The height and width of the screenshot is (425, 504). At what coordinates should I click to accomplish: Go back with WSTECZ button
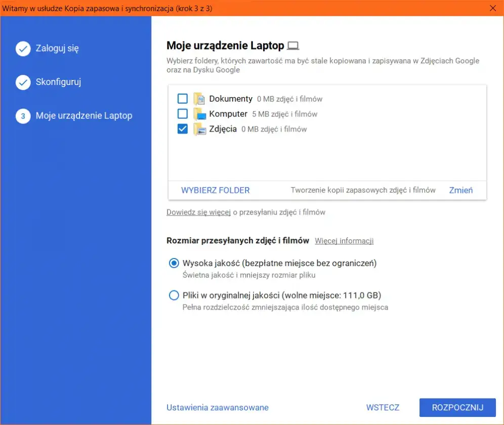pos(383,408)
